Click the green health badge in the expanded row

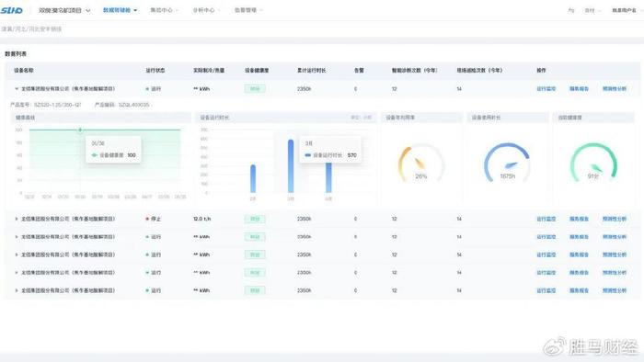(x=255, y=88)
